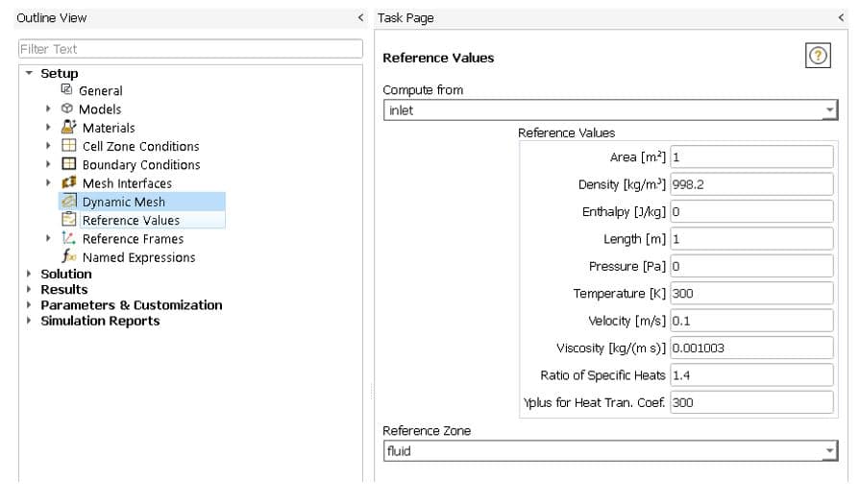Select Reference Values tree item
The image size is (860, 504).
tap(131, 220)
